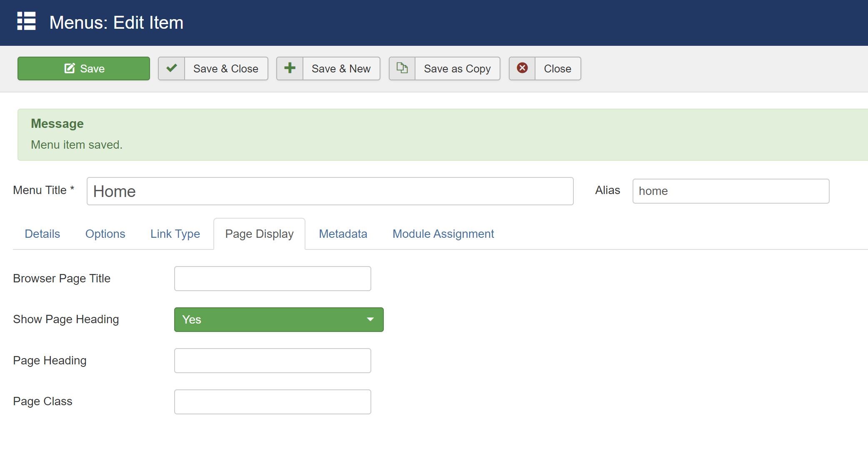Open the Link Type tab
The image size is (868, 476).
click(175, 234)
